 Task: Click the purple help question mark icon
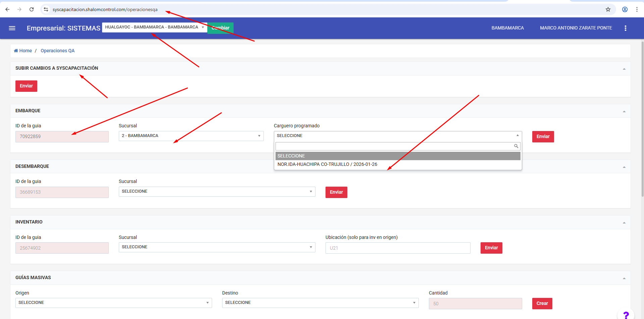pyautogui.click(x=626, y=315)
